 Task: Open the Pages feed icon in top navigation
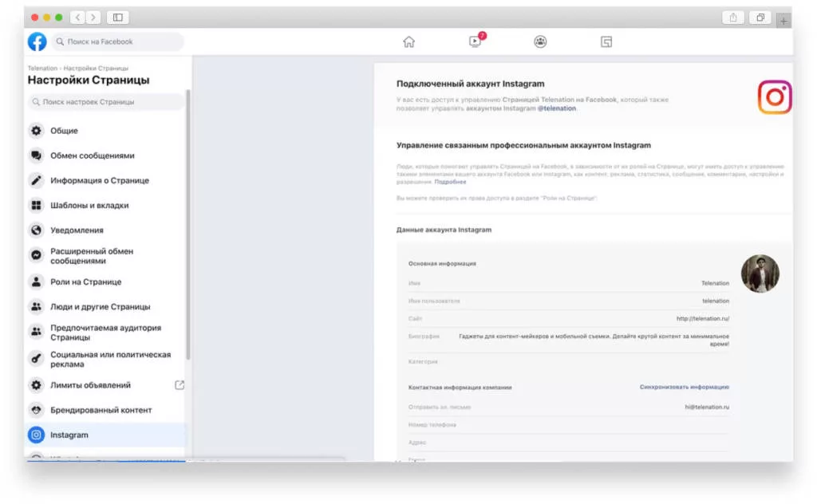(x=606, y=41)
